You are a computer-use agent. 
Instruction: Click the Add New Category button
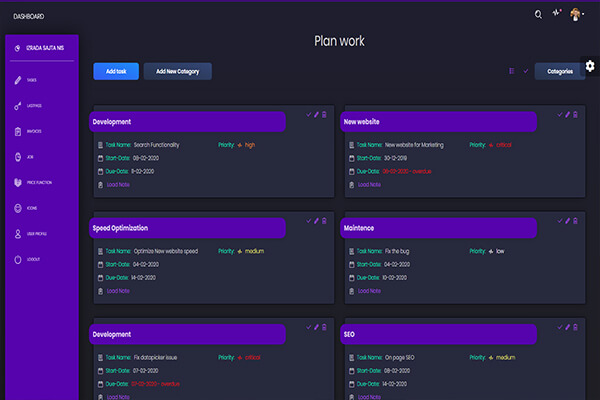click(178, 71)
